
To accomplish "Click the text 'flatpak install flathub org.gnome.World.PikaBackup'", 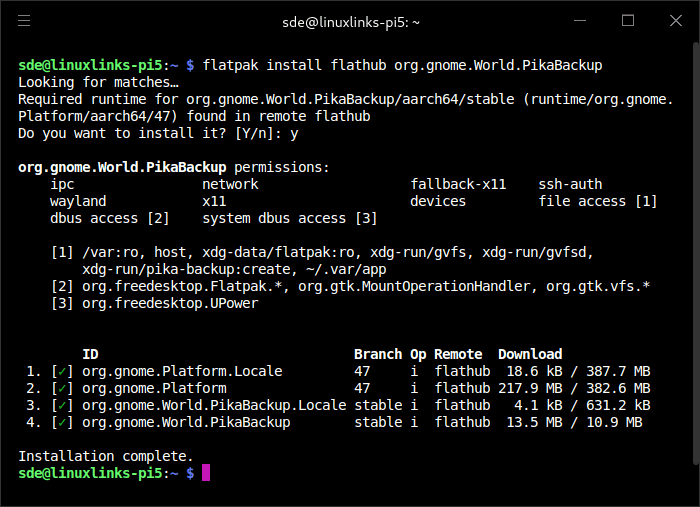I will tap(402, 65).
